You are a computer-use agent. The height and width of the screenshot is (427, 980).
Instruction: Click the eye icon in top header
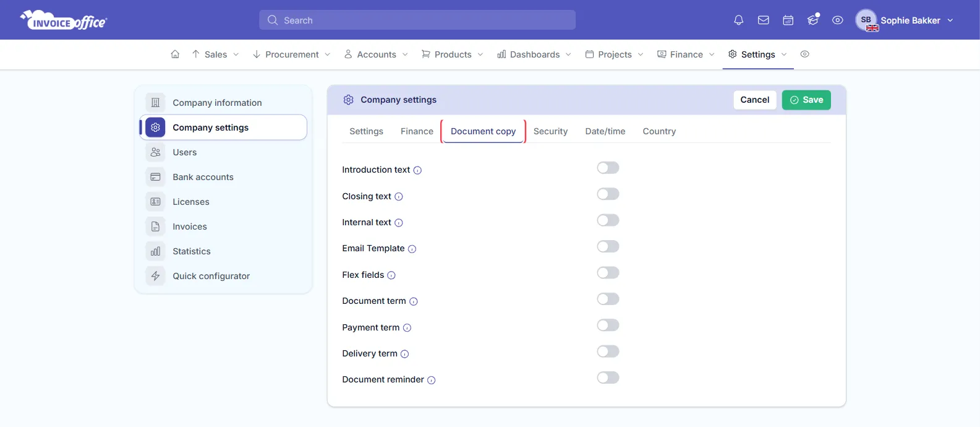click(x=838, y=20)
